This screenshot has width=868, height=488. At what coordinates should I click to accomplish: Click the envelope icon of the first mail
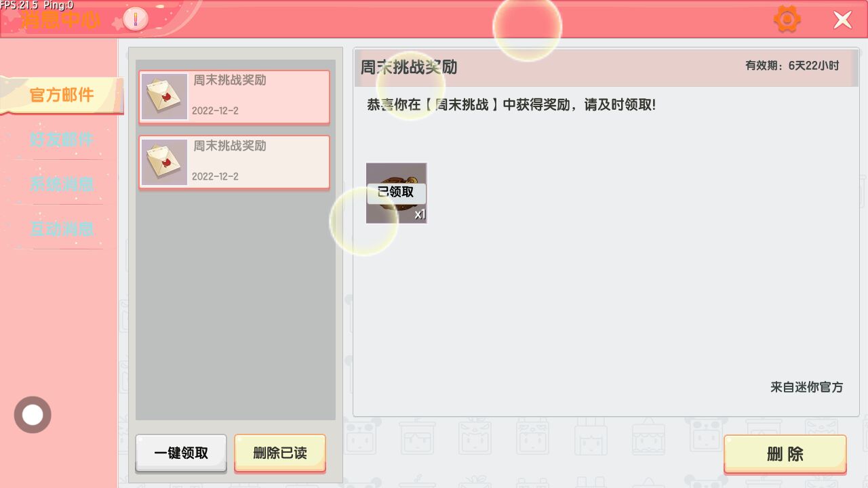click(x=164, y=97)
